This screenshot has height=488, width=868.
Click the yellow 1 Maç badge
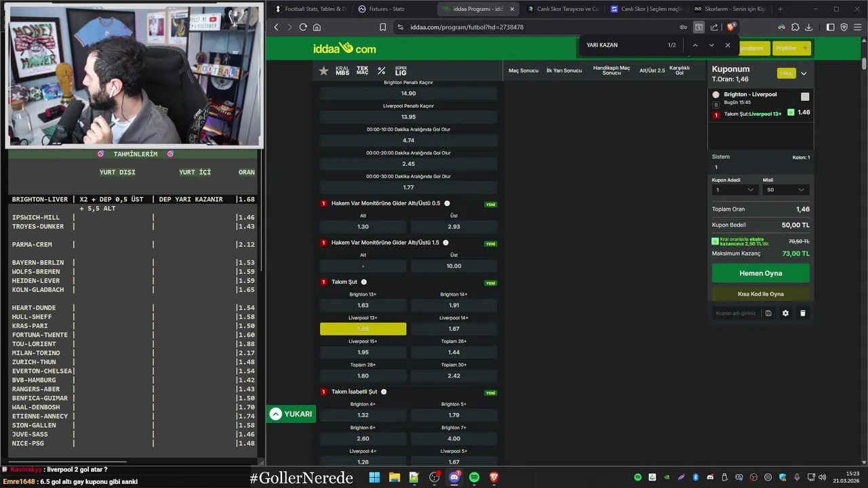(x=787, y=73)
